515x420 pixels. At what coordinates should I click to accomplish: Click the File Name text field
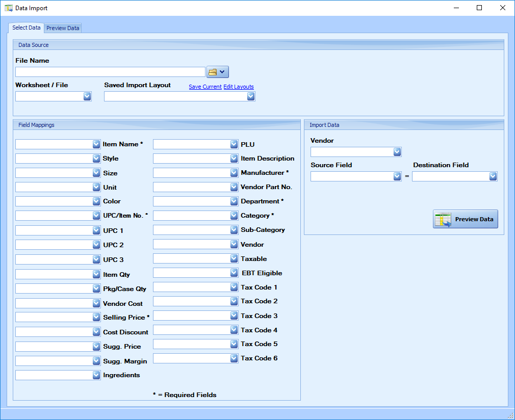point(110,72)
